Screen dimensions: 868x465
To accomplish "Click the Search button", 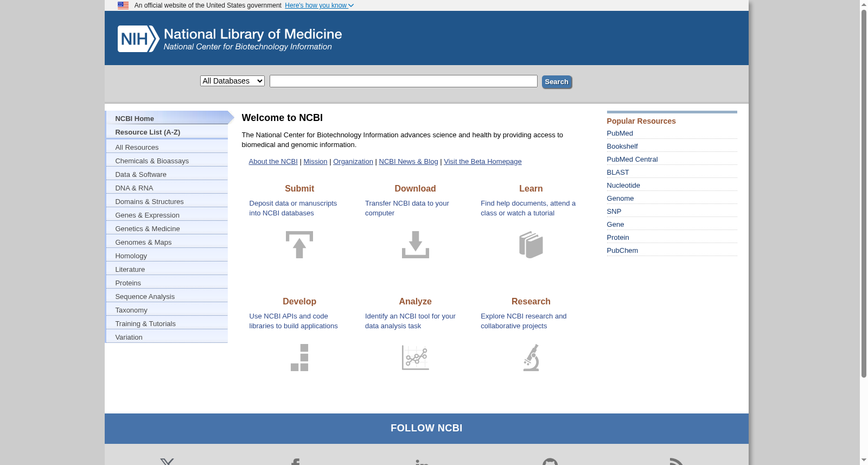I will [557, 82].
